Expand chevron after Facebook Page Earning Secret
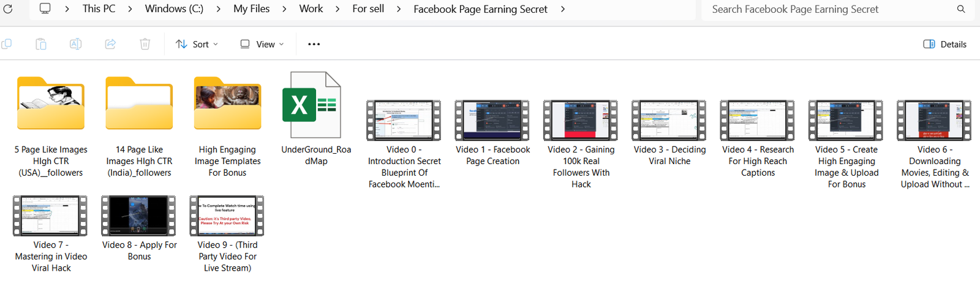The image size is (980, 297). pyautogui.click(x=562, y=9)
